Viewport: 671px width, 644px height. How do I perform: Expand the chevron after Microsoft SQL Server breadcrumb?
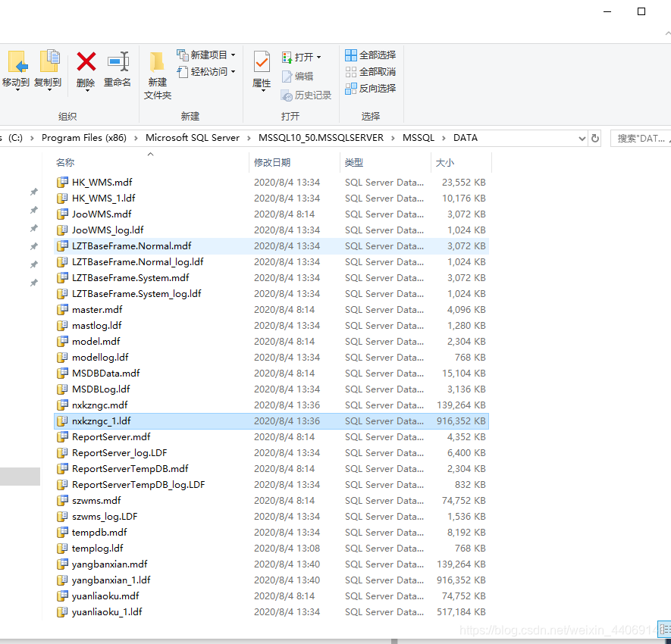249,138
